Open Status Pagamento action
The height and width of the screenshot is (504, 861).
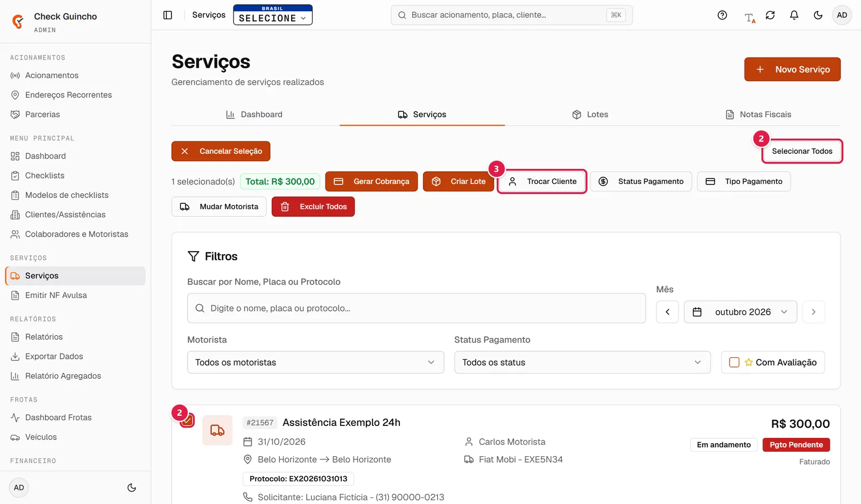click(641, 182)
